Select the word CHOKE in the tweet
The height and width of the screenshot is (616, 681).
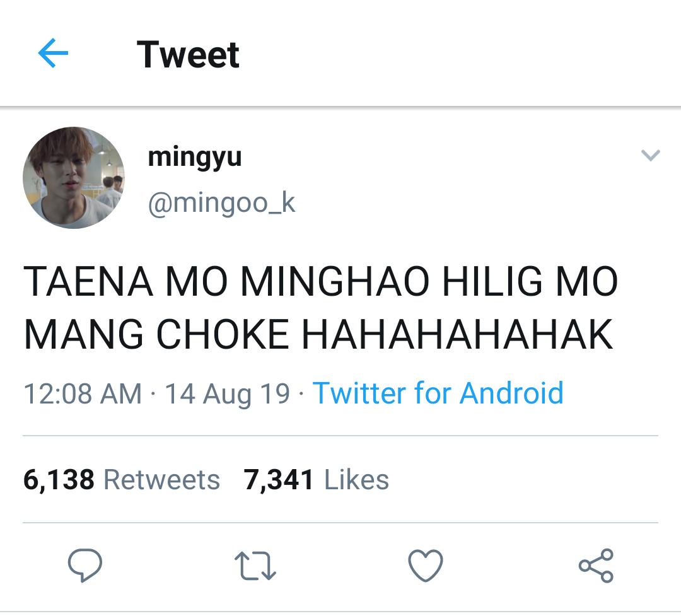(223, 334)
